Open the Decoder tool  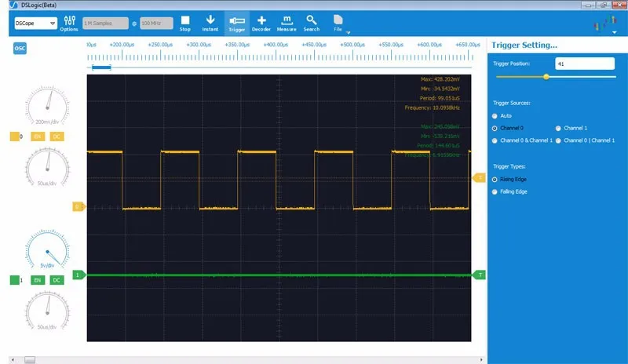[x=261, y=24]
